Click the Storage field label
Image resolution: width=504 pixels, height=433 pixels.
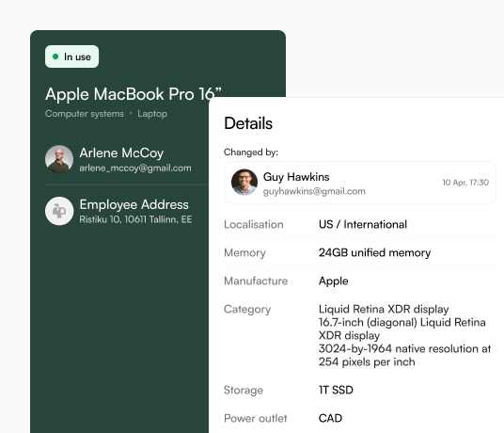[244, 391]
